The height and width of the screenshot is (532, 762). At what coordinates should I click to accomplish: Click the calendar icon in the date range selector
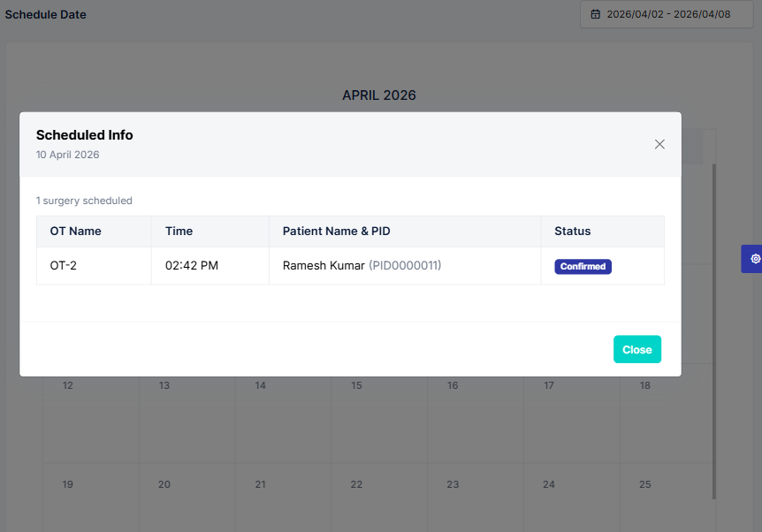coord(595,14)
